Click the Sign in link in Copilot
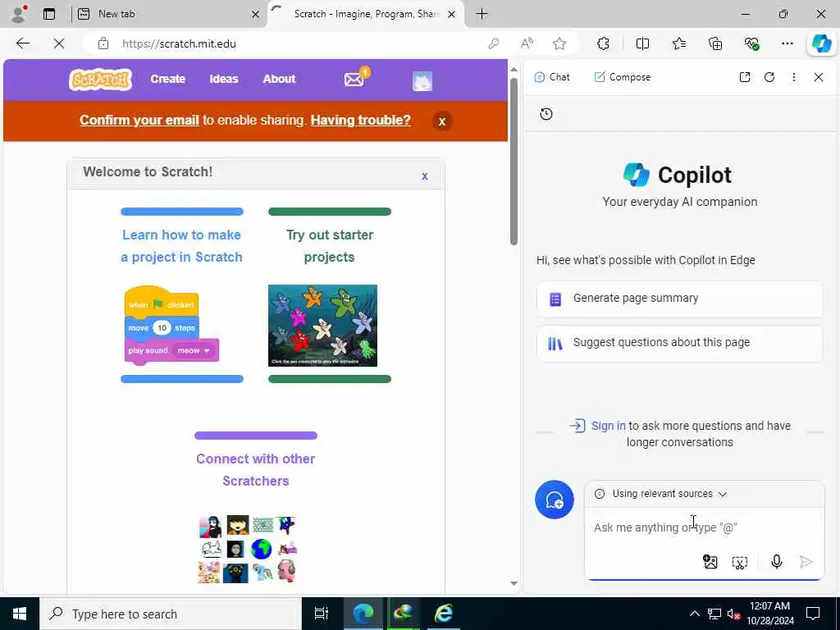 pos(608,426)
